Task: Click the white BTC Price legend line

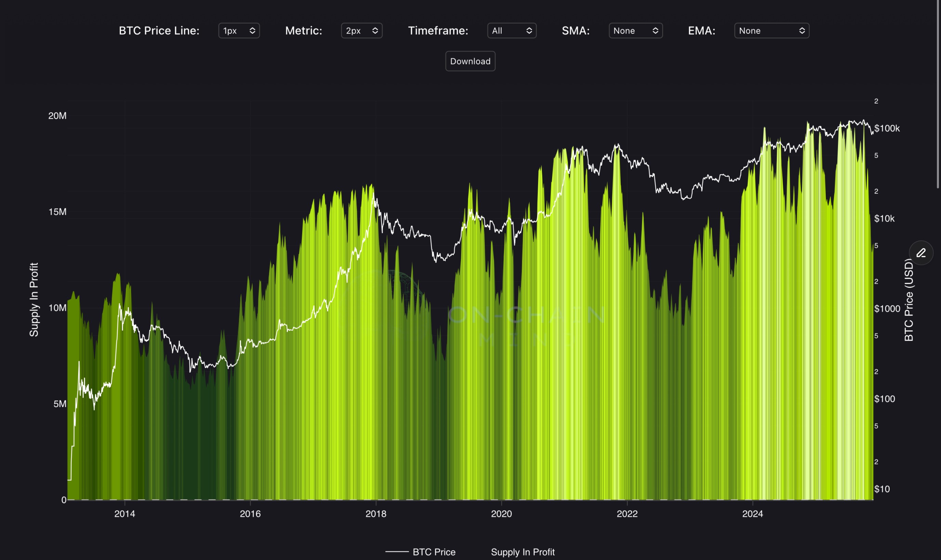Action: tap(397, 552)
